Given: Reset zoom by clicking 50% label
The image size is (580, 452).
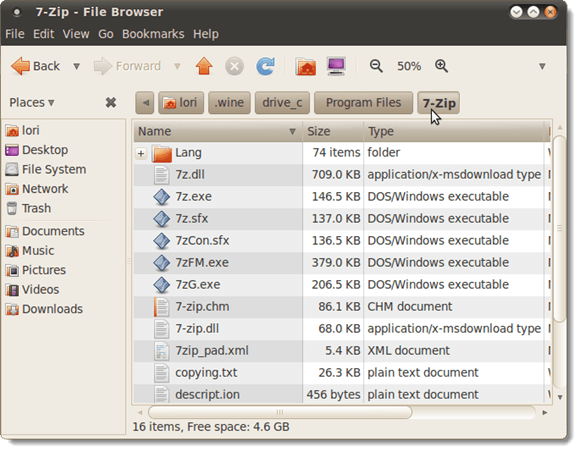Looking at the screenshot, I should (x=409, y=67).
